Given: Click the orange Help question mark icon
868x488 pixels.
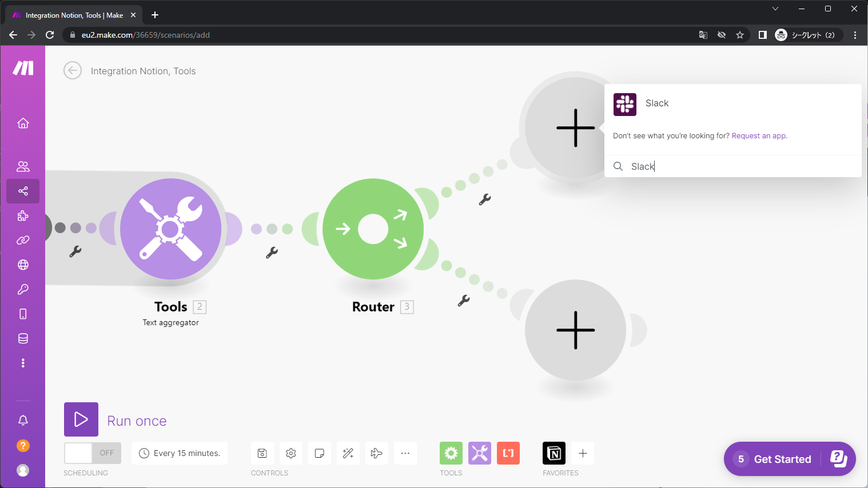Looking at the screenshot, I should (x=23, y=446).
